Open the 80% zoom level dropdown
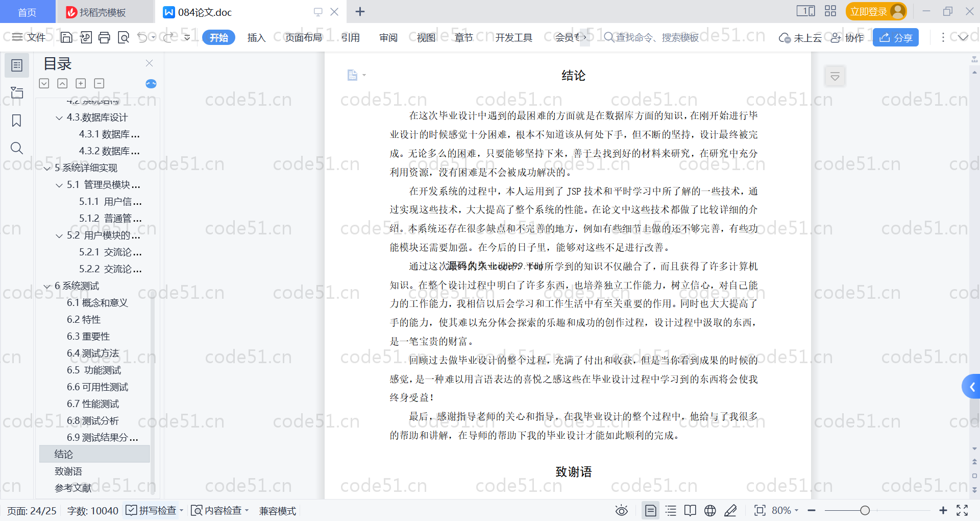This screenshot has height=521, width=980. coord(785,510)
